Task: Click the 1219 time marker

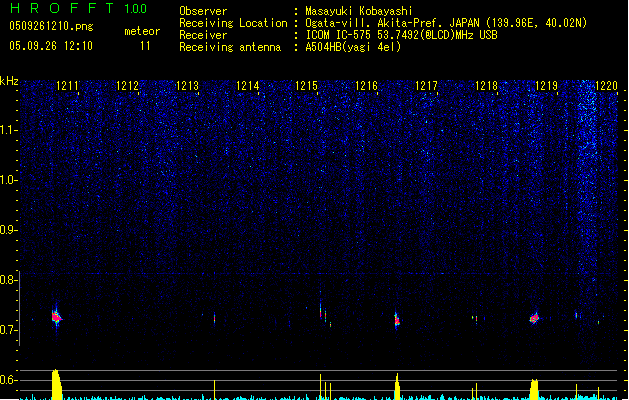Action: 546,86
